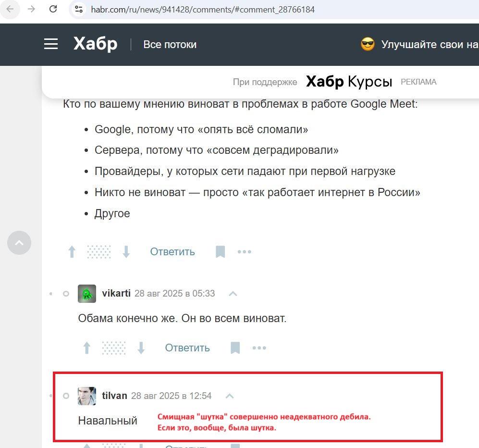Screen dimensions: 479x448
Task: Open the hamburger navigation menu
Action: (51, 44)
